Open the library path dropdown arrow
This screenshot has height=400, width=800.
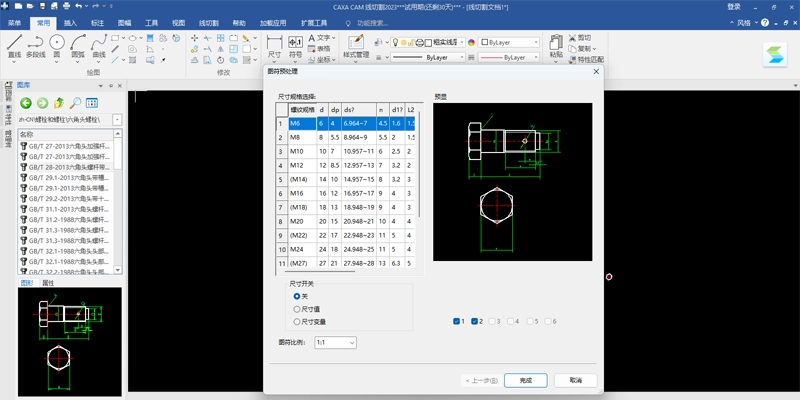(118, 120)
